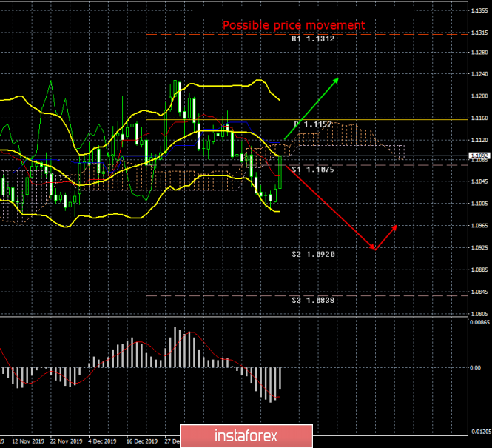492x448 pixels.
Task: Click the 1.1280 price axis value
Action: tap(479, 53)
